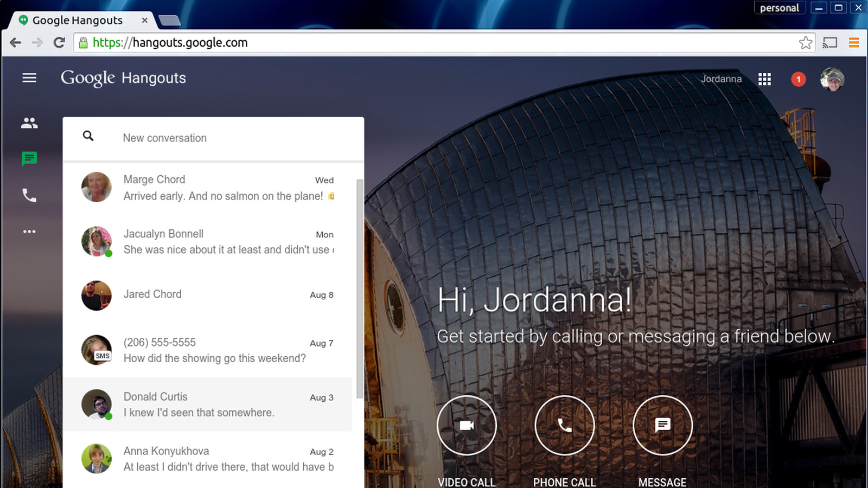Click the address bar URL
Image resolution: width=868 pixels, height=488 pixels.
pyautogui.click(x=170, y=42)
